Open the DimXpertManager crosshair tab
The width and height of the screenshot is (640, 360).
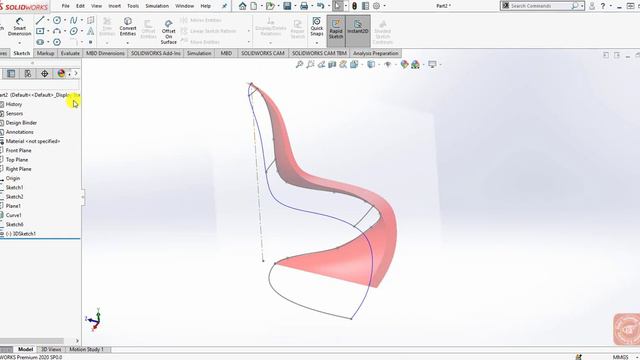pos(44,73)
